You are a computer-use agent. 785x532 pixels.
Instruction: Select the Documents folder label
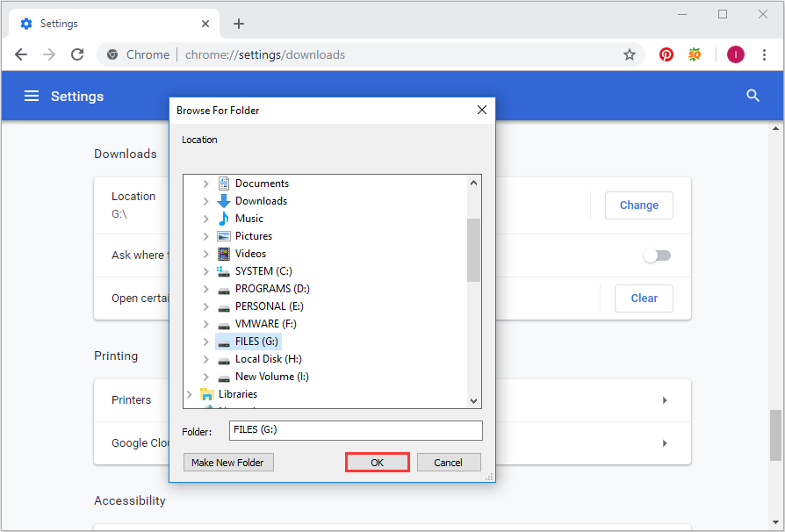click(x=262, y=183)
